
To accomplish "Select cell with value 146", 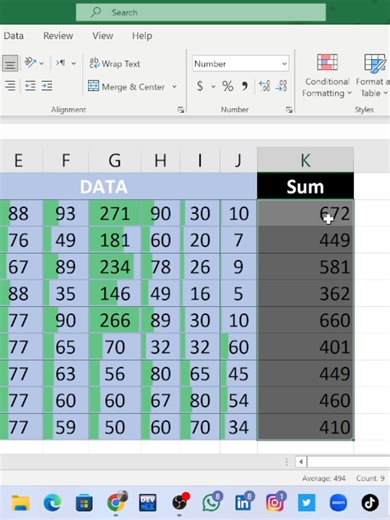I will point(115,293).
